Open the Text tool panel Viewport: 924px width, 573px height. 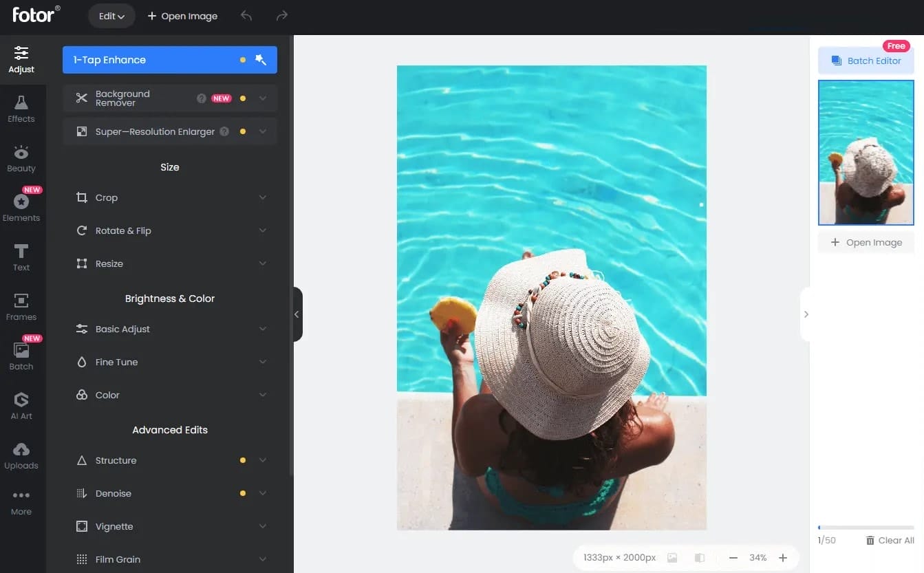point(21,257)
